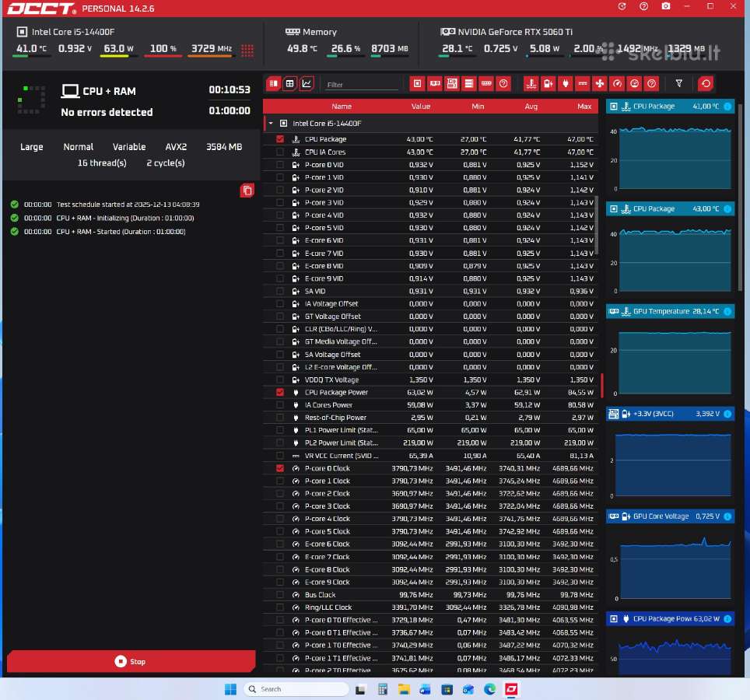Toggle the RAM module hardware filter icon

[486, 84]
